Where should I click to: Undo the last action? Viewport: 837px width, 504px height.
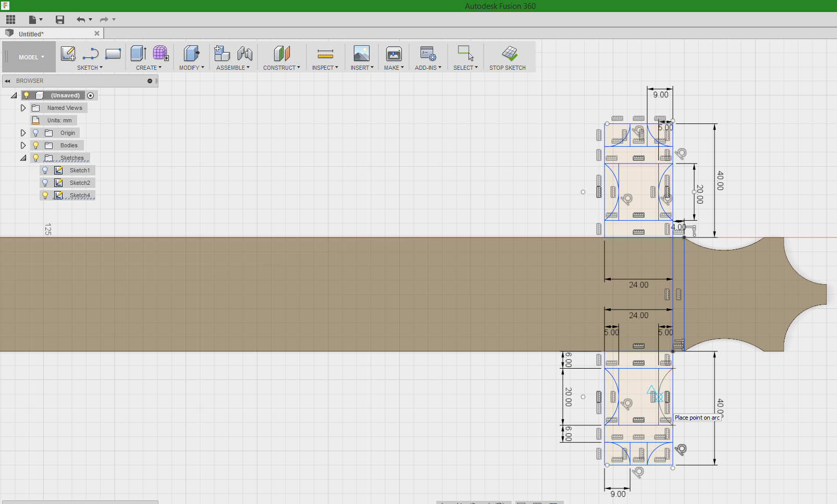tap(81, 20)
